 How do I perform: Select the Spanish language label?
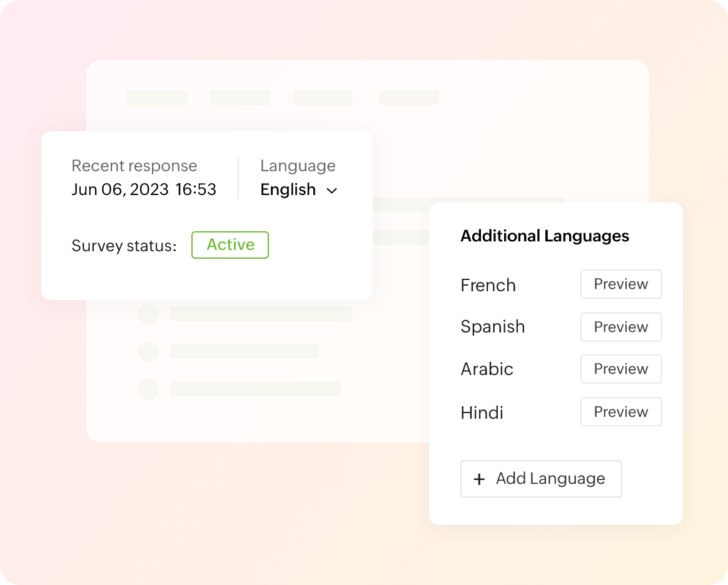[x=492, y=327]
